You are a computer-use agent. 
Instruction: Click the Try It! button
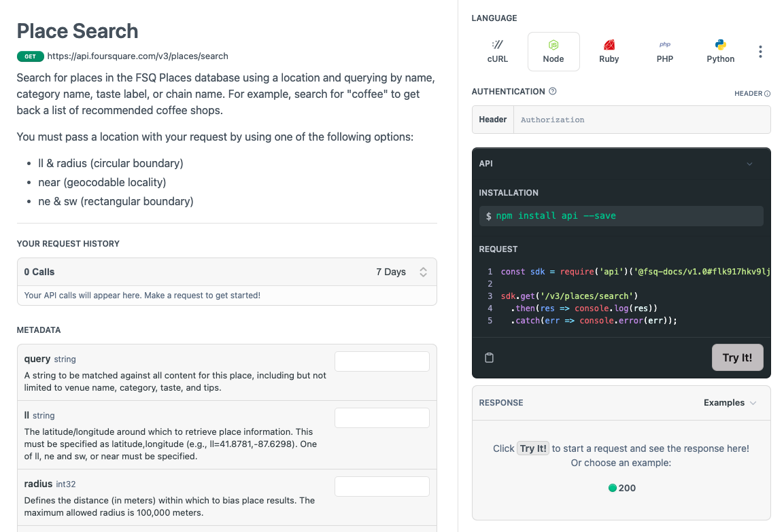(738, 357)
